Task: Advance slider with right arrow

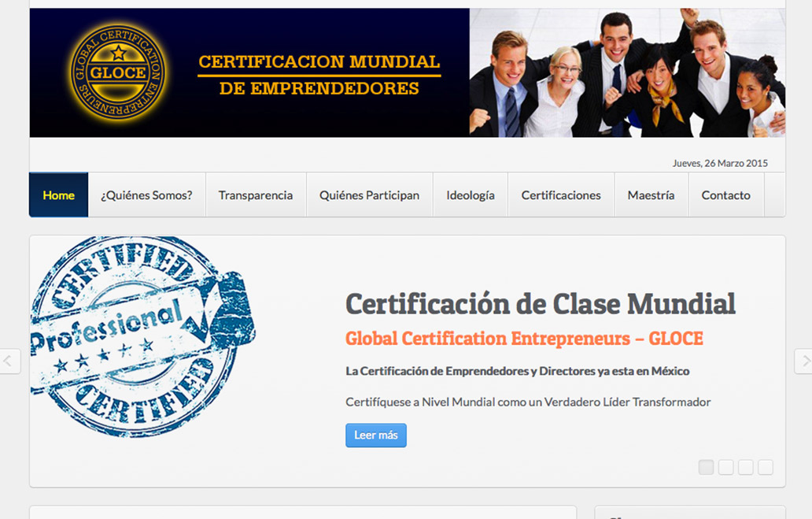Action: point(803,361)
